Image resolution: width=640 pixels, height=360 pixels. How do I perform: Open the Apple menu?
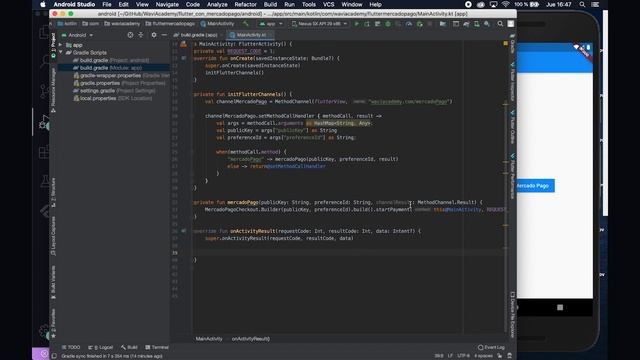point(43,4)
